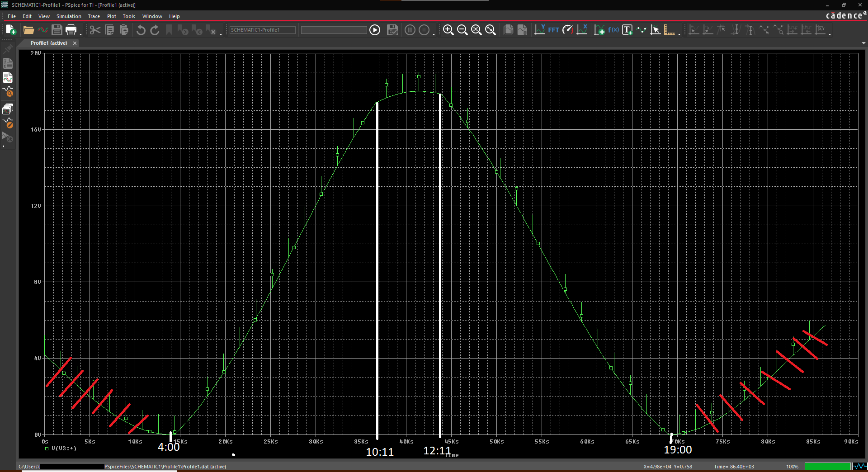Click the Add Trace icon
This screenshot has width=868, height=472.
(x=599, y=30)
